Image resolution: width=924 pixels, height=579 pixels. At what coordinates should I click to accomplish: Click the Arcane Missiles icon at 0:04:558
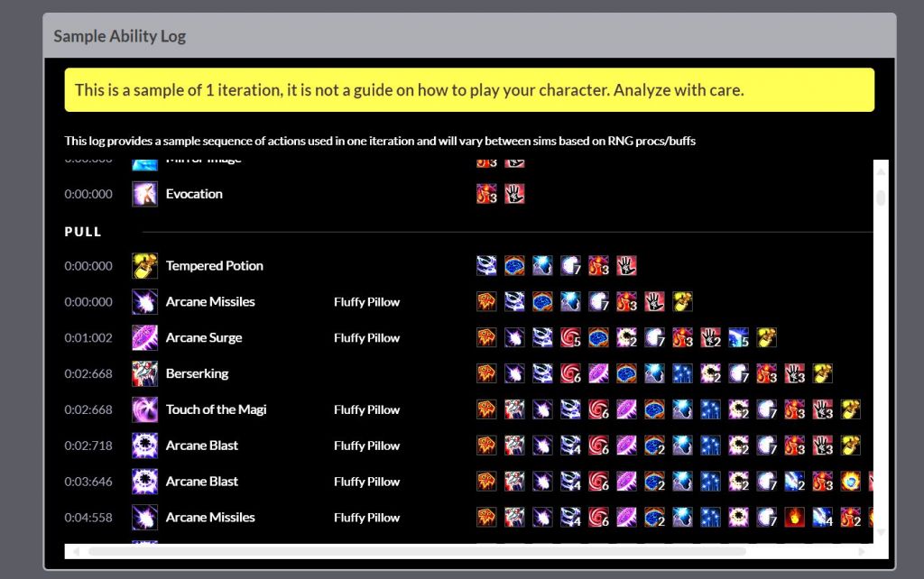click(144, 518)
